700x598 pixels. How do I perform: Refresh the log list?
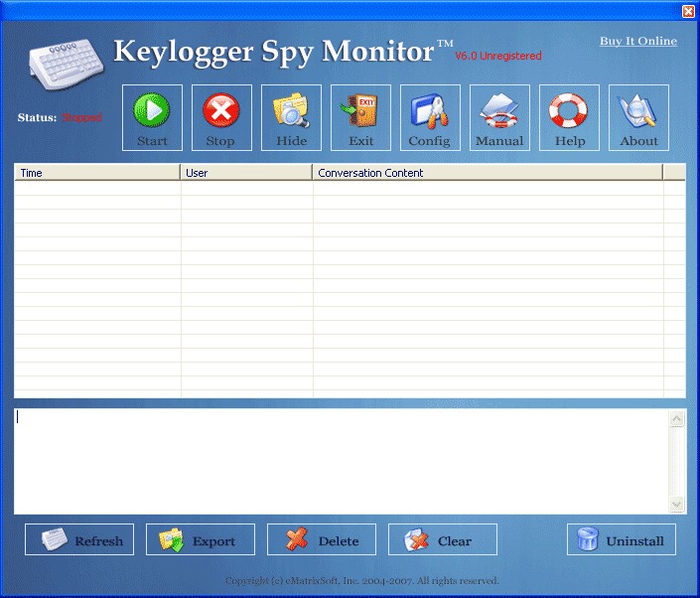click(79, 539)
